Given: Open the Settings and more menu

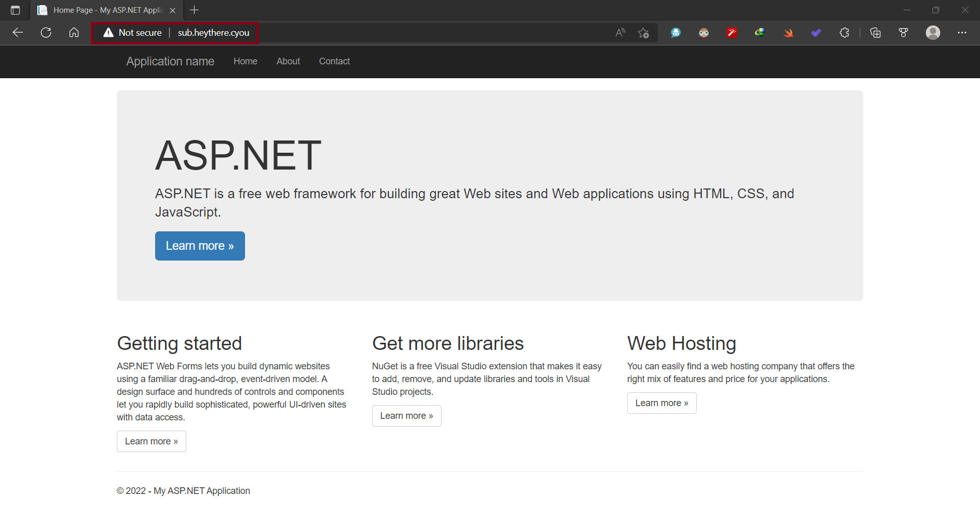Looking at the screenshot, I should pyautogui.click(x=962, y=33).
